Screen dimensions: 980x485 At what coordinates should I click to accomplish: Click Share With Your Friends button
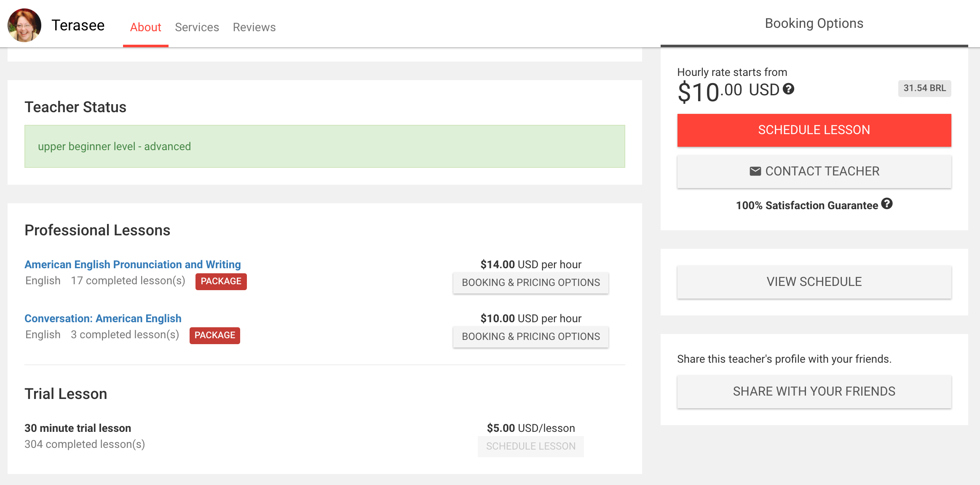(x=814, y=391)
